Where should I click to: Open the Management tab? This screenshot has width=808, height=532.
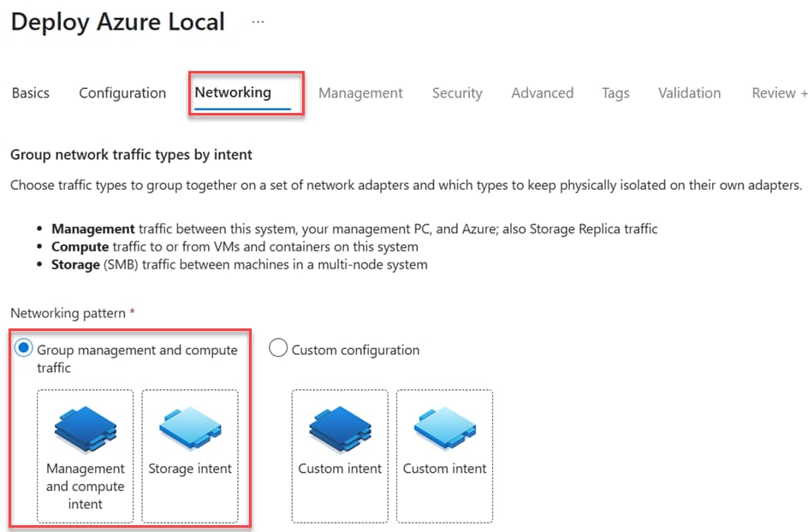click(360, 93)
